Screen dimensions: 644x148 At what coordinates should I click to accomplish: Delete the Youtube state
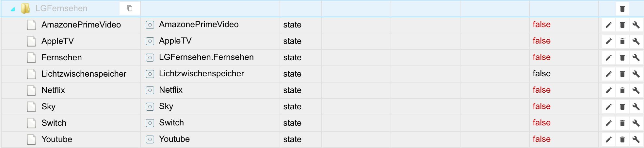point(622,139)
